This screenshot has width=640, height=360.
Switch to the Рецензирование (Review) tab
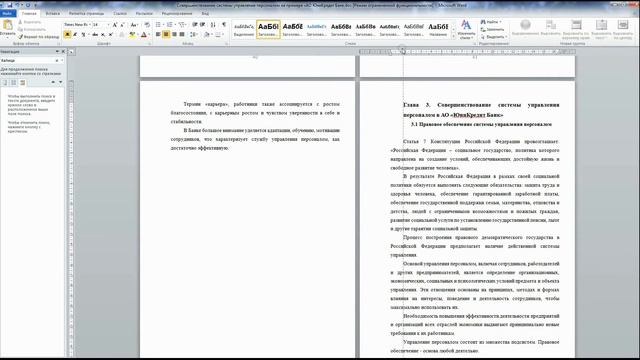[177, 13]
